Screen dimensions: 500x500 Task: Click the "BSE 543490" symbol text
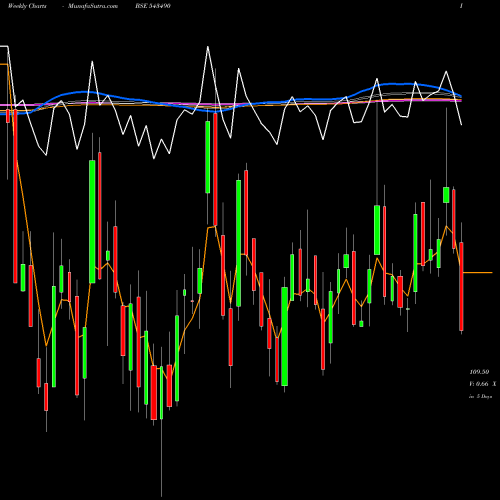[153, 6]
